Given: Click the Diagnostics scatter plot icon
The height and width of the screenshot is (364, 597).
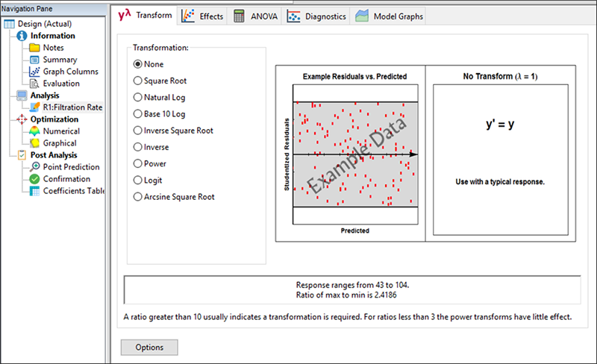Looking at the screenshot, I should point(293,16).
